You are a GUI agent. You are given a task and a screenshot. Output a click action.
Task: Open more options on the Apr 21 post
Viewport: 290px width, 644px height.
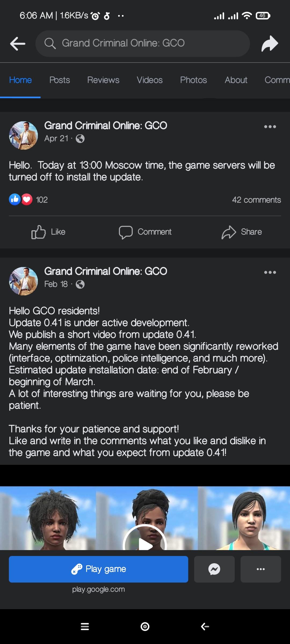click(270, 127)
